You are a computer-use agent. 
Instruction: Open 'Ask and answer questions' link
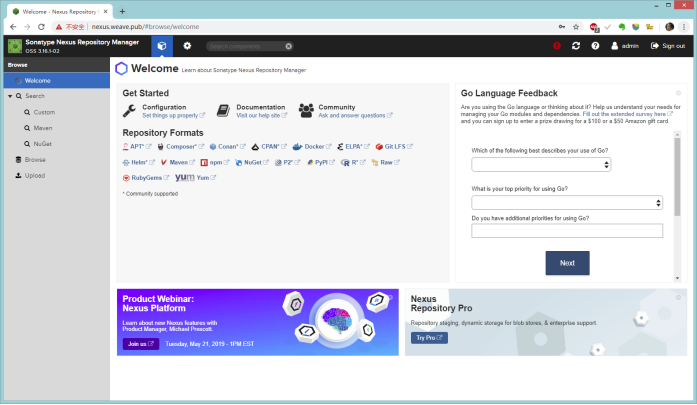pyautogui.click(x=355, y=116)
